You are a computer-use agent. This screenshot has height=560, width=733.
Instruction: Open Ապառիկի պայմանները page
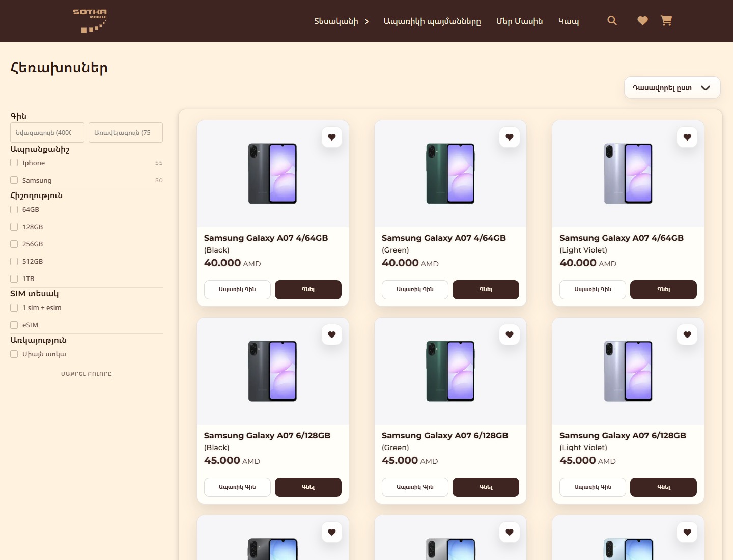pyautogui.click(x=432, y=21)
